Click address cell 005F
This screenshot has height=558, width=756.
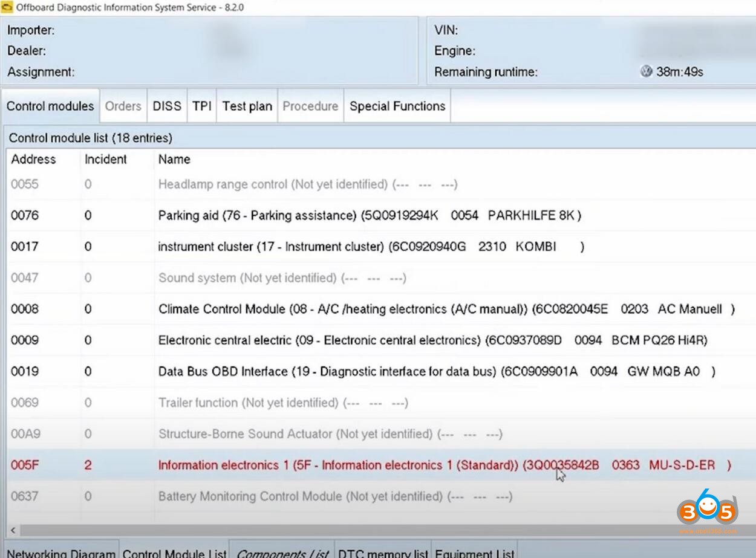click(x=25, y=466)
